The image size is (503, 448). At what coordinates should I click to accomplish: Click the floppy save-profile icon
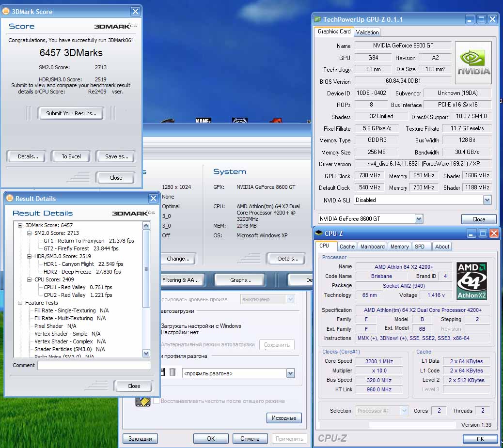163,372
